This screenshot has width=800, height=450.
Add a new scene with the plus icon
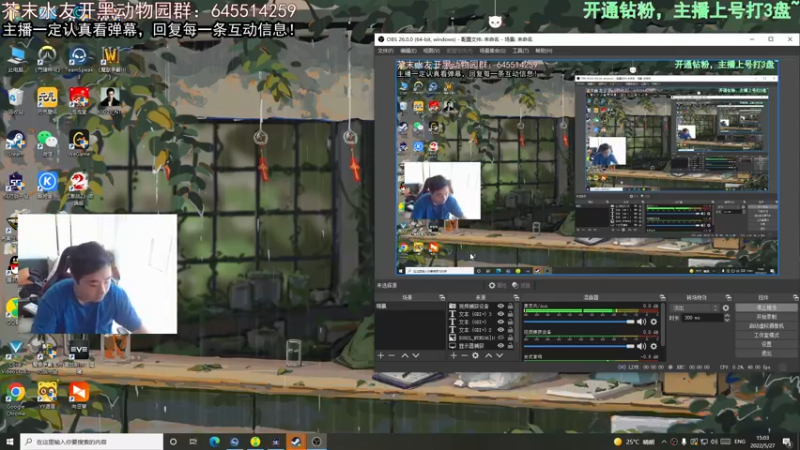pos(381,356)
